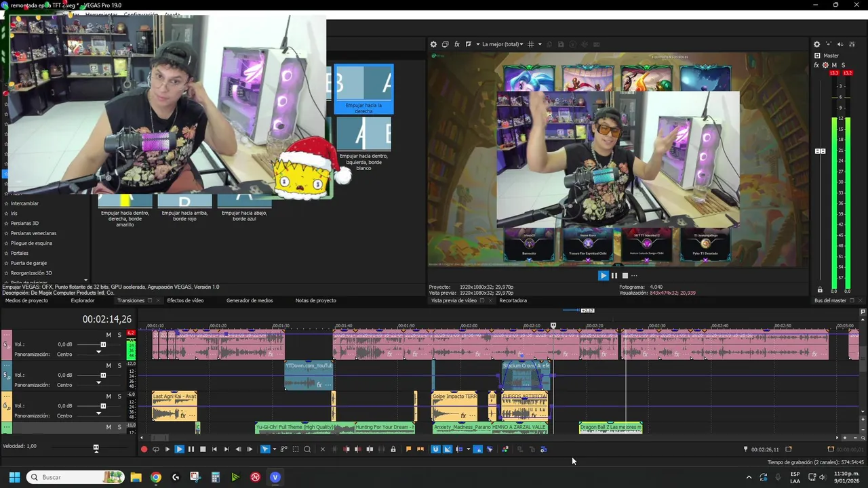Image resolution: width=868 pixels, height=488 pixels.
Task: Click the 'Dragon Ball Z' audio clip on timeline
Action: 610,428
